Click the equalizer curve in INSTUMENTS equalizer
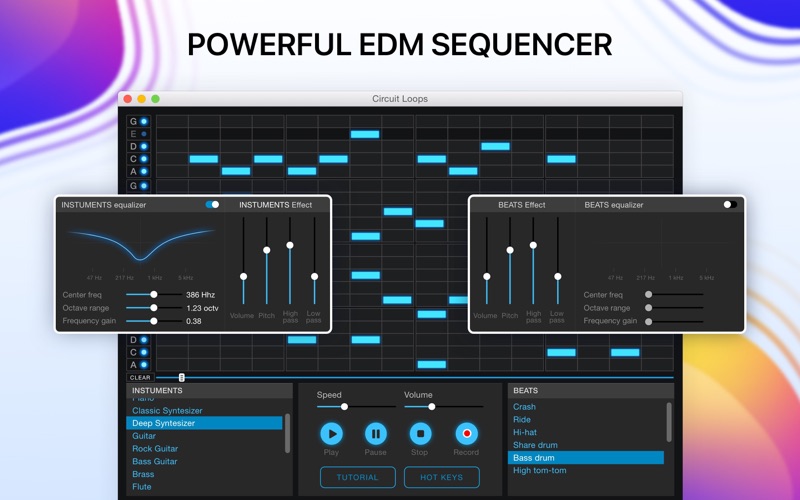This screenshot has height=500, width=800. click(x=141, y=244)
